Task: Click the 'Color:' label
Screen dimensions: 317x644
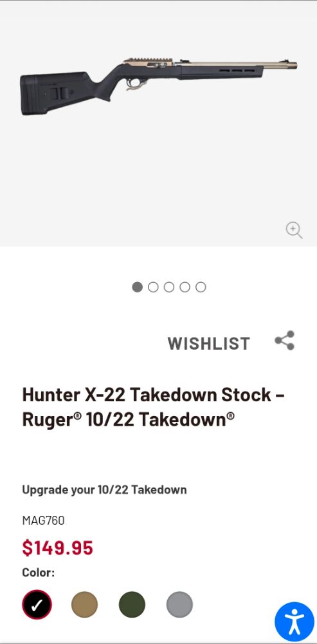Action: coord(38,573)
